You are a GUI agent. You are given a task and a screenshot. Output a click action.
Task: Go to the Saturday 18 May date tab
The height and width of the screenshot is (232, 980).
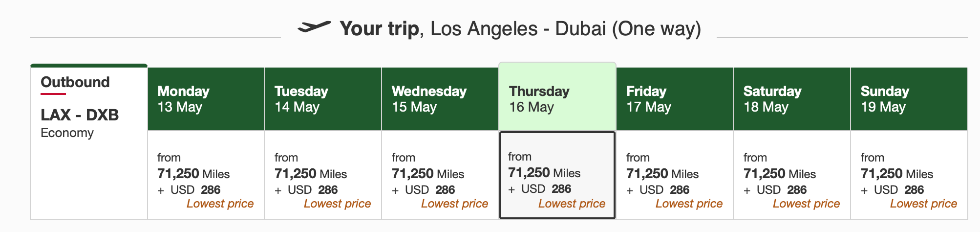point(792,99)
